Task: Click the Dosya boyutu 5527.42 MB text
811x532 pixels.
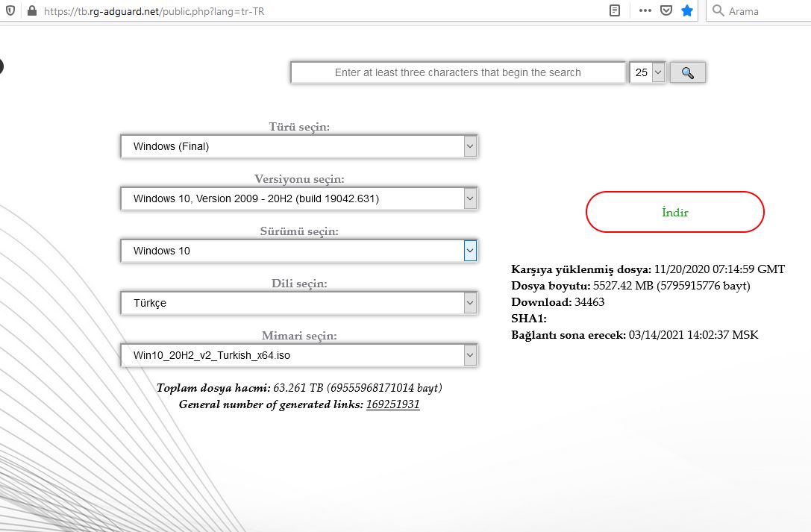Action: pyautogui.click(x=630, y=286)
